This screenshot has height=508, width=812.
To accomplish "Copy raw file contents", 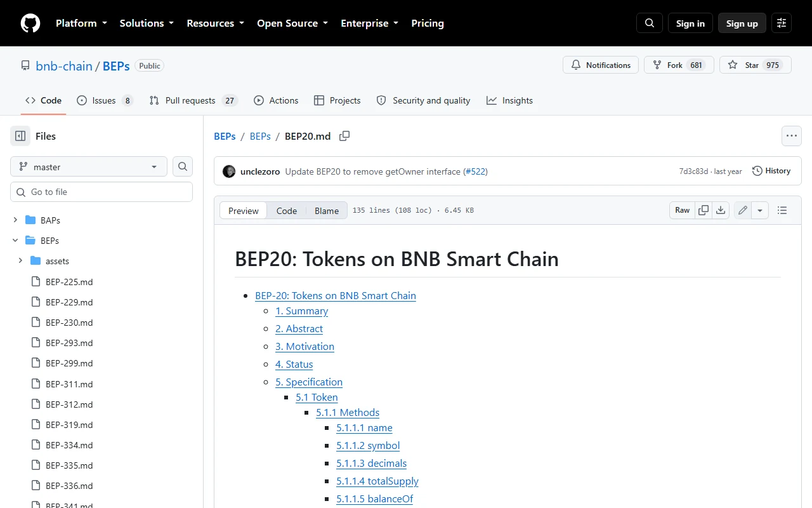I will tap(704, 210).
